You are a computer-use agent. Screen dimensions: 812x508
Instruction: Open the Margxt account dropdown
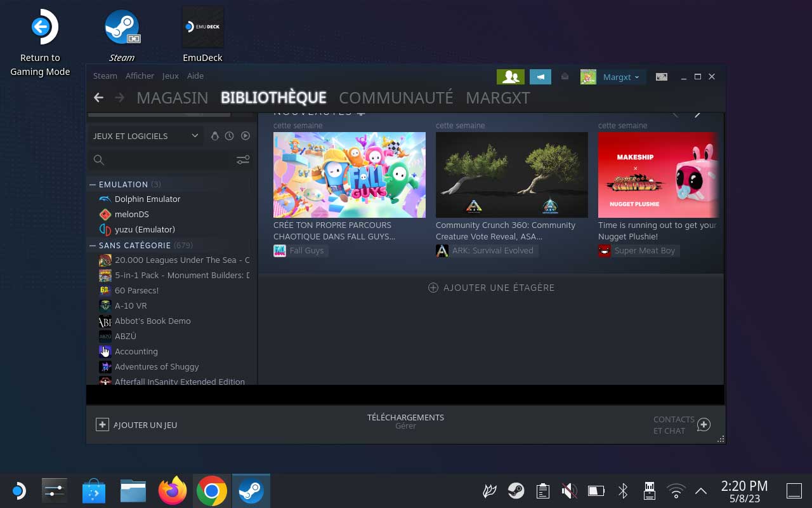pyautogui.click(x=621, y=77)
